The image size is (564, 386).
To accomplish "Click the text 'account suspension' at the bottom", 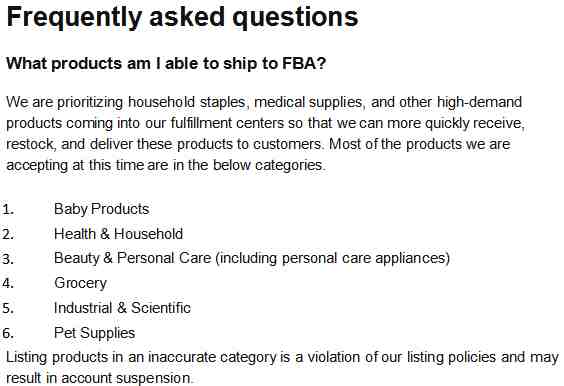I will (x=126, y=378).
